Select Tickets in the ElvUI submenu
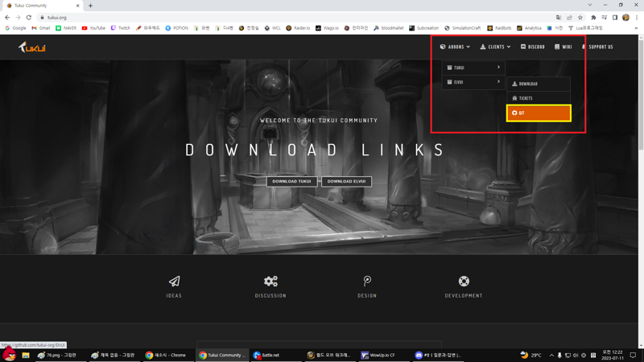This screenshot has width=644, height=362. (x=539, y=98)
